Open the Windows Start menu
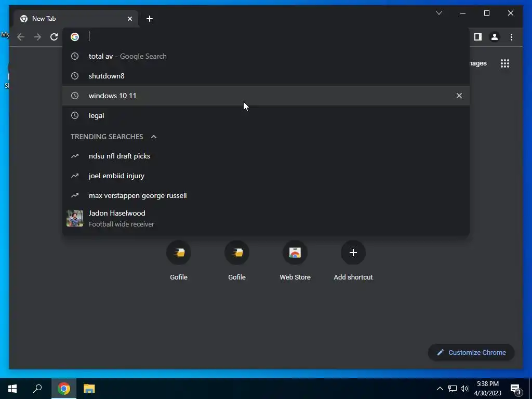This screenshot has width=532, height=399. pos(12,389)
